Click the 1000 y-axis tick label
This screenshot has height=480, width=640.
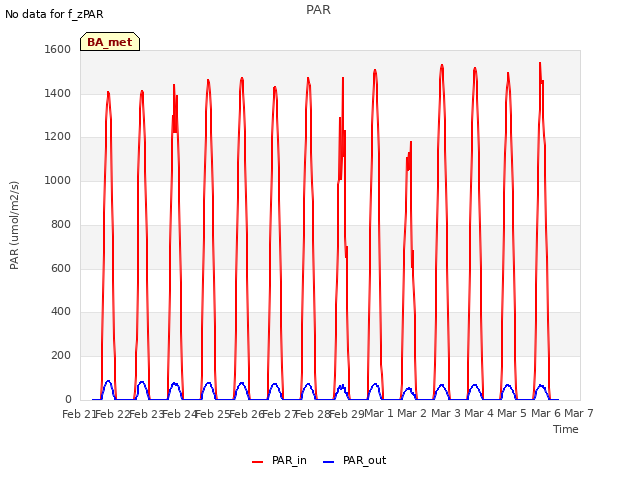click(58, 180)
